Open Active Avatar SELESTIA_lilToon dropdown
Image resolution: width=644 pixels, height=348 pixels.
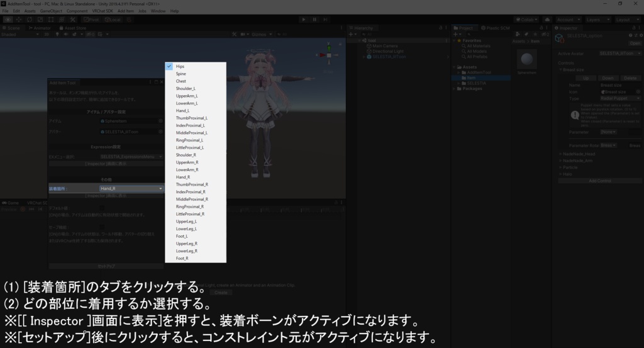pyautogui.click(x=619, y=53)
